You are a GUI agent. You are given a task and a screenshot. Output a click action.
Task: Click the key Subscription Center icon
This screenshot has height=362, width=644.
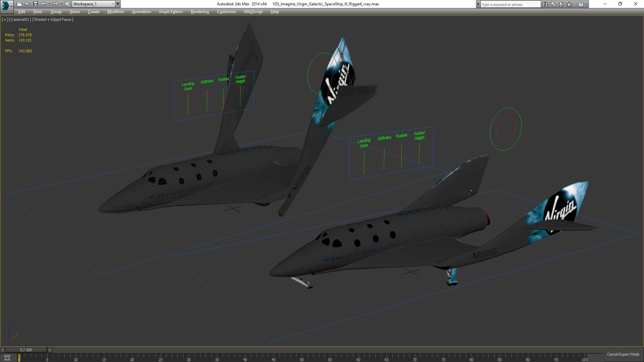point(553,4)
